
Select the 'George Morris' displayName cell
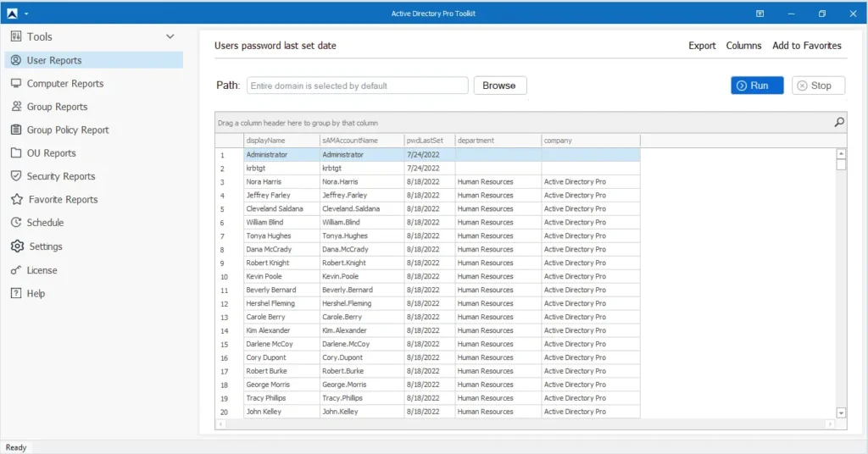coord(281,385)
